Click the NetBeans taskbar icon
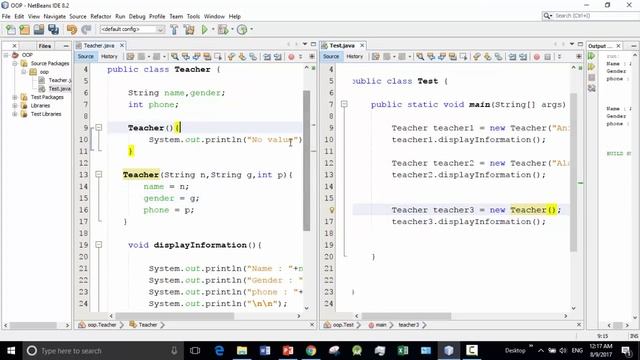Viewport: 640px width, 360px height. 449,351
